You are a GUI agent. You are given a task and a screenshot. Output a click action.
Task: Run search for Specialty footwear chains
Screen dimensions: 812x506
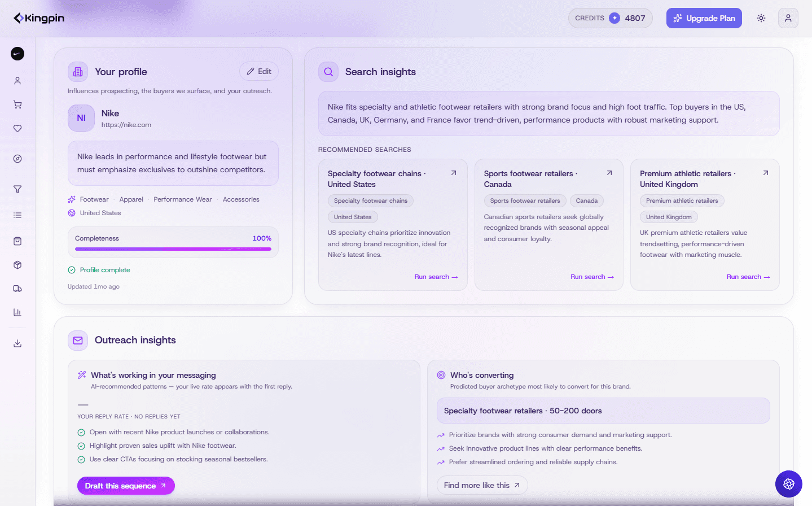(x=436, y=277)
